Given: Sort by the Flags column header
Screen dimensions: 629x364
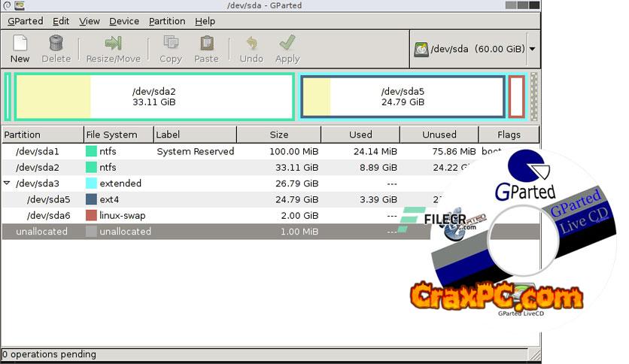Looking at the screenshot, I should point(509,135).
